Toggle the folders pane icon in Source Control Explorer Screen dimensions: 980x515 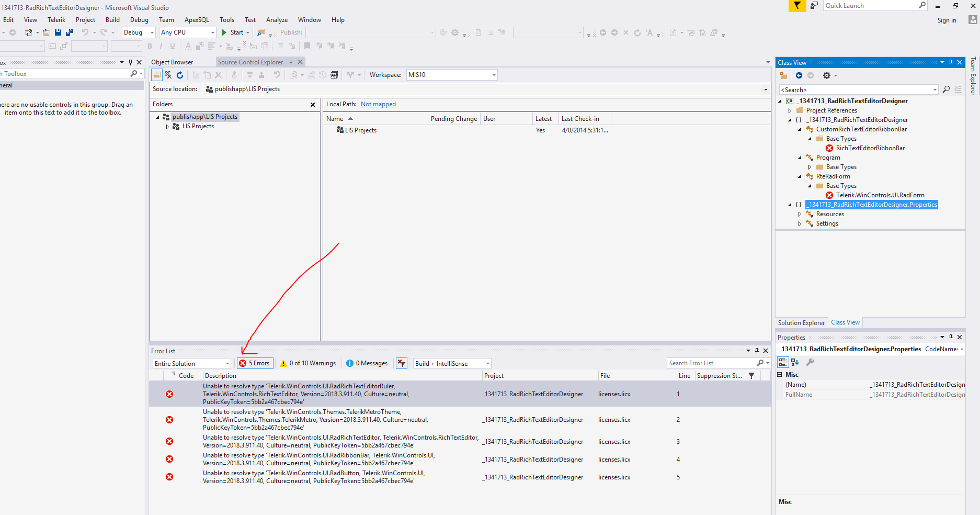157,75
